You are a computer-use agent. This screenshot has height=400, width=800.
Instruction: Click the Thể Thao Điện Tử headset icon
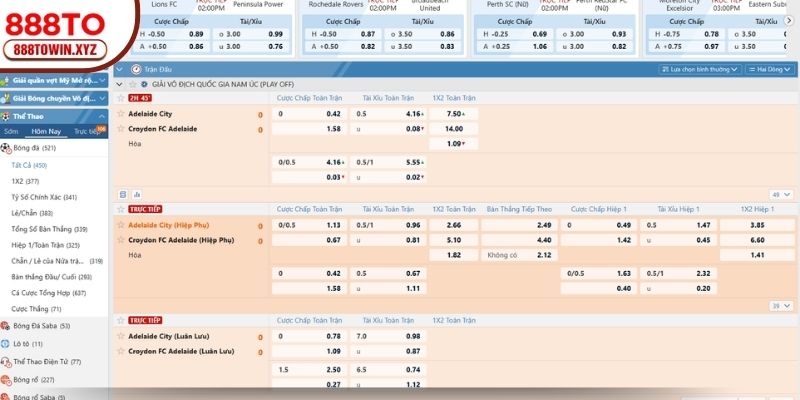6,362
